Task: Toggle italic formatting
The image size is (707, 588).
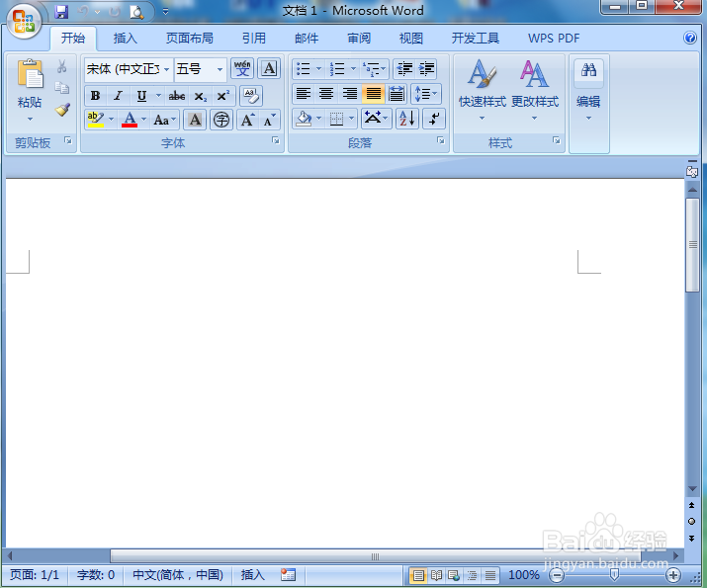Action: 118,96
